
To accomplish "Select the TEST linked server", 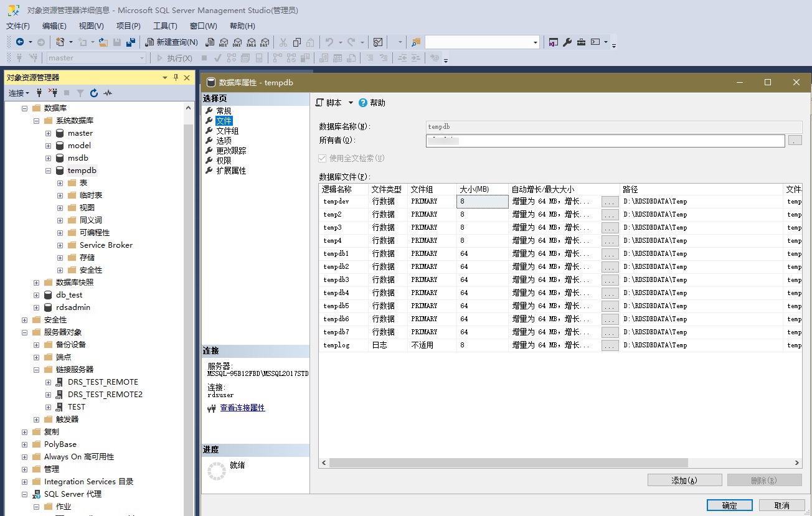I will pyautogui.click(x=76, y=407).
